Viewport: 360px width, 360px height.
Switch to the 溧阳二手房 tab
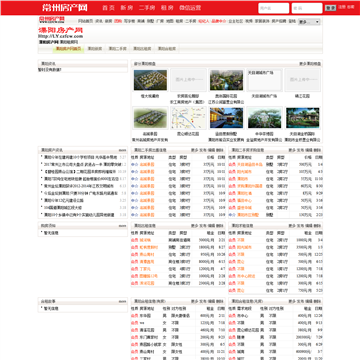[x=118, y=49]
